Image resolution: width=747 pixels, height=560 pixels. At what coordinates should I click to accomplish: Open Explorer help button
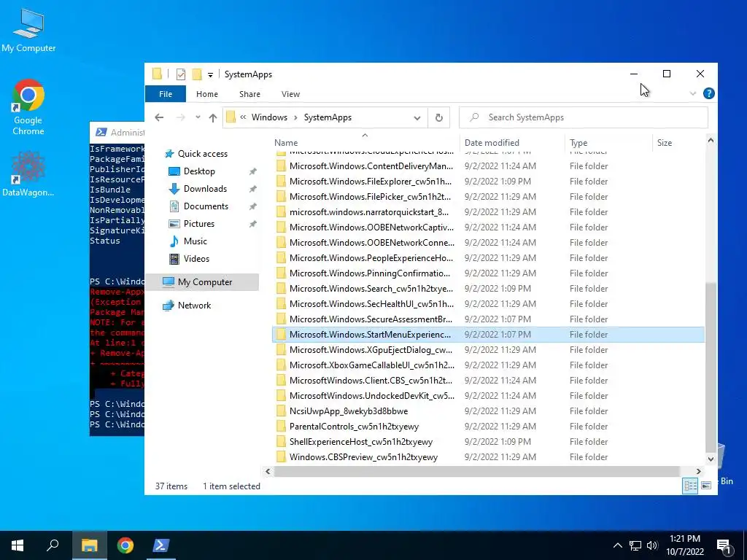708,93
